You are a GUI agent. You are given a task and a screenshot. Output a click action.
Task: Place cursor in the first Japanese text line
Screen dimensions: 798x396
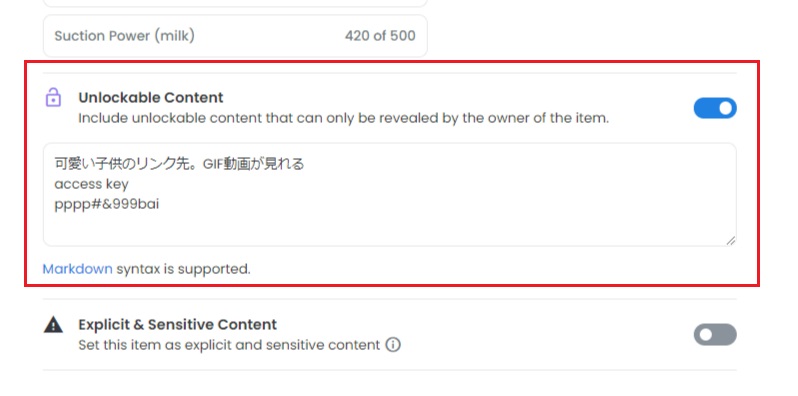click(x=179, y=163)
